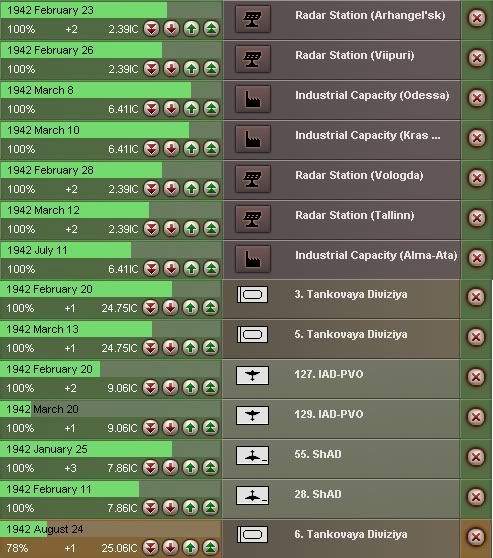This screenshot has width=493, height=558.
Task: Click the 1942 August 24 progress bar
Action: [110, 529]
